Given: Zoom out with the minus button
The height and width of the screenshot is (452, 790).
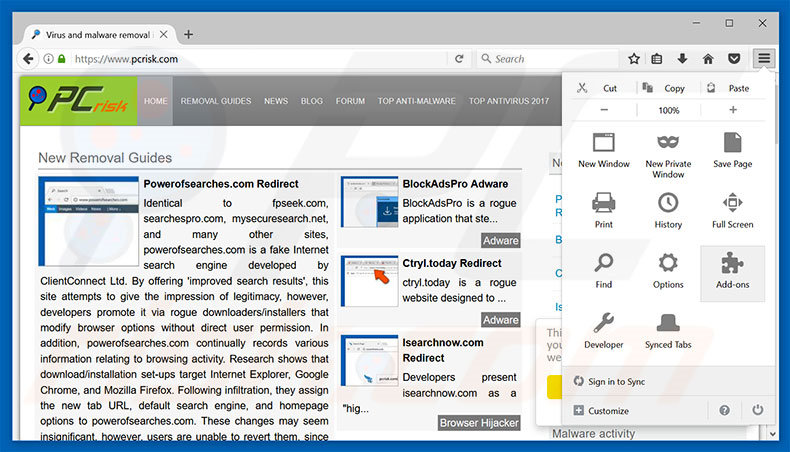Looking at the screenshot, I should pyautogui.click(x=604, y=110).
